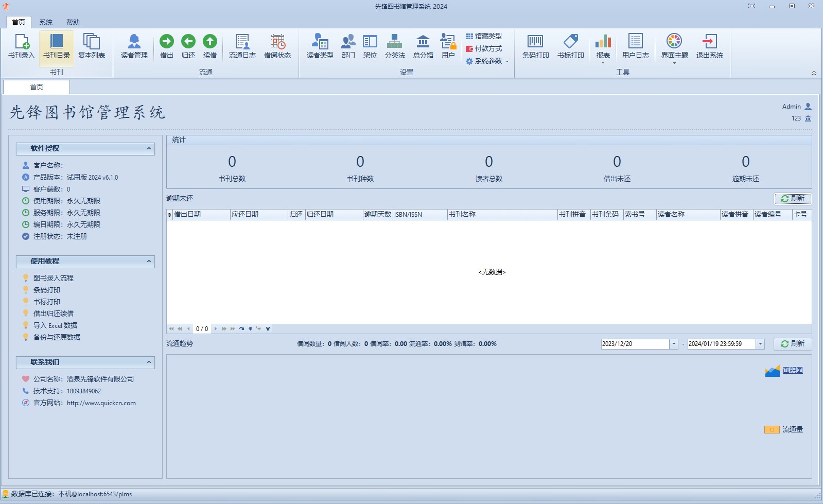
Task: Collapse the 联系我们 panel
Action: tap(149, 362)
